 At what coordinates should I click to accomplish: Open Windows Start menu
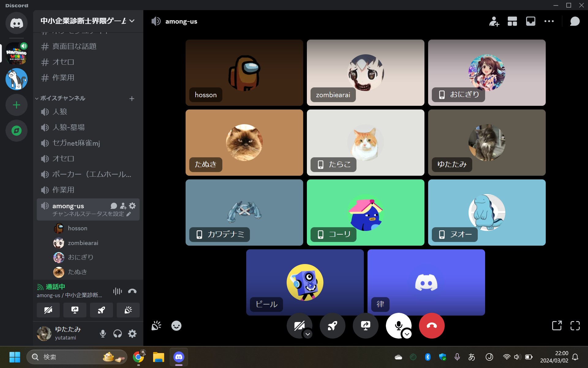15,357
